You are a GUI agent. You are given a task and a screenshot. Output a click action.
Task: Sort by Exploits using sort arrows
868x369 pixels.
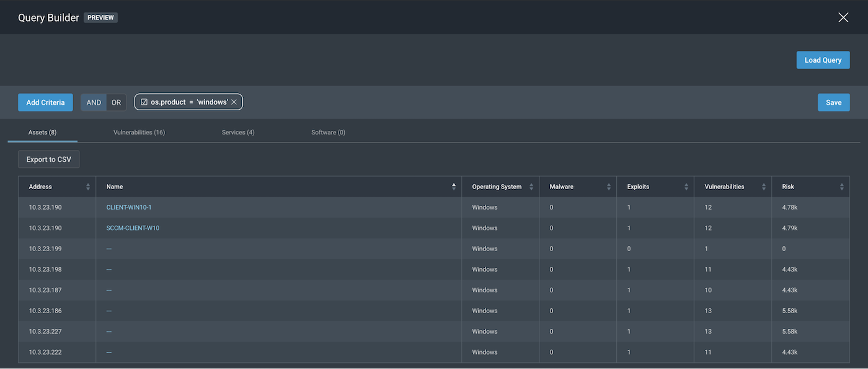pyautogui.click(x=686, y=187)
